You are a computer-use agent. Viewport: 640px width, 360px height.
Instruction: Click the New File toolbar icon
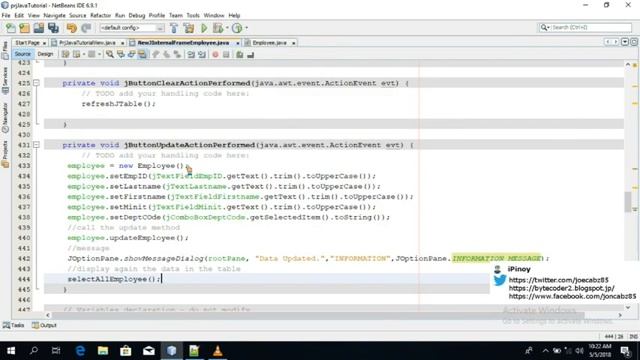coord(11,28)
